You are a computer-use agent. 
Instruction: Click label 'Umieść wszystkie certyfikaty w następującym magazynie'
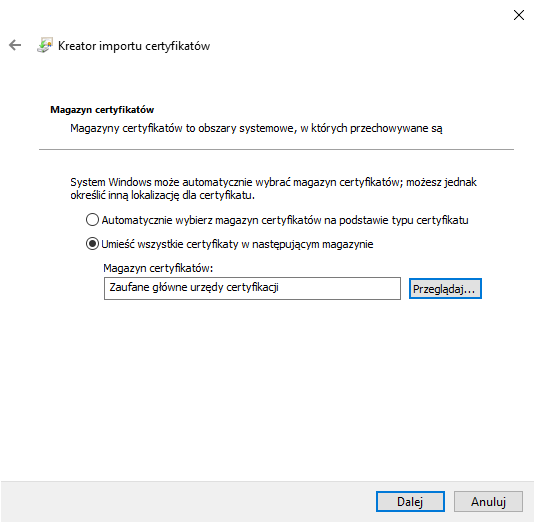pos(237,244)
